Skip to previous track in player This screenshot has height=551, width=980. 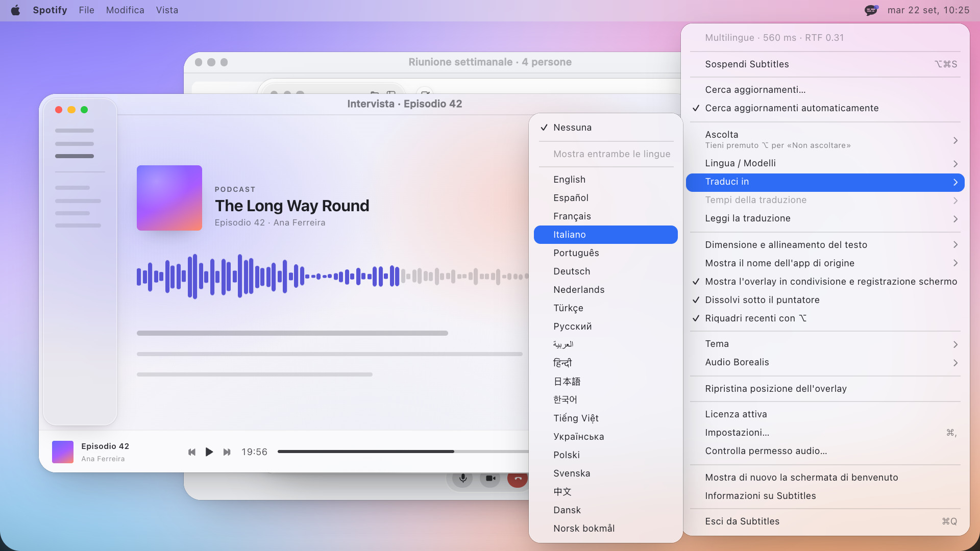coord(192,452)
